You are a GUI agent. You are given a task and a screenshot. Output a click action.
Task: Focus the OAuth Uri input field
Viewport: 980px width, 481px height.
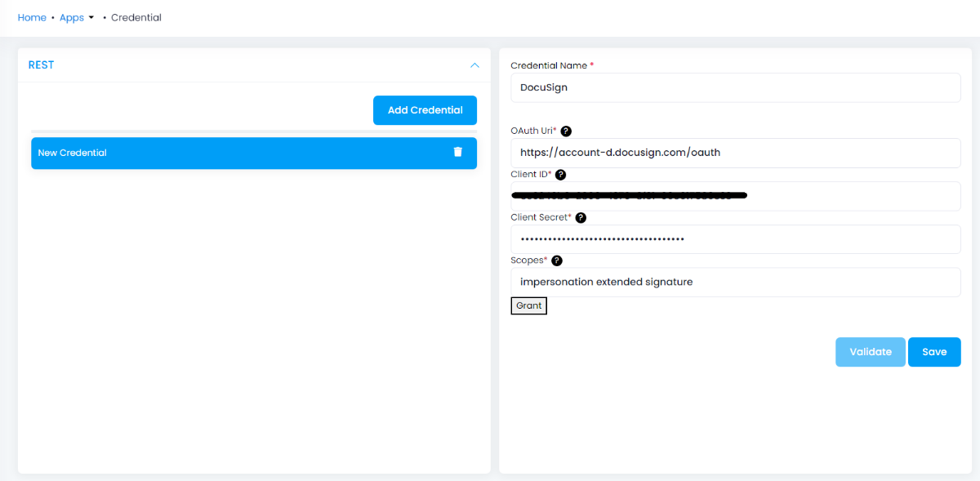(x=735, y=152)
